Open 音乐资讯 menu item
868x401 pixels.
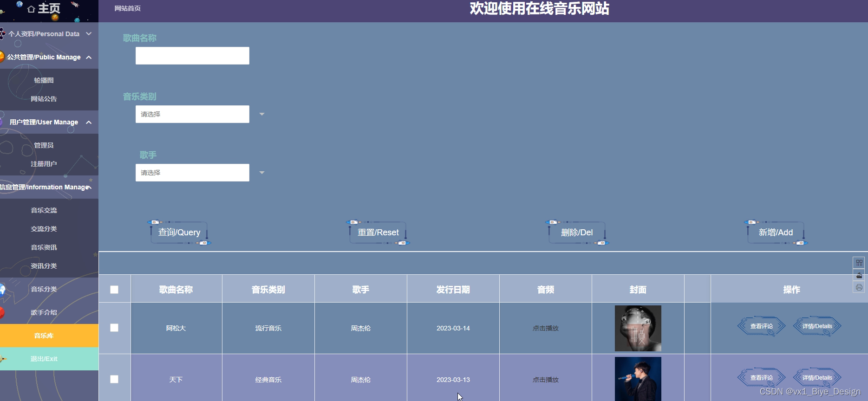click(x=44, y=247)
